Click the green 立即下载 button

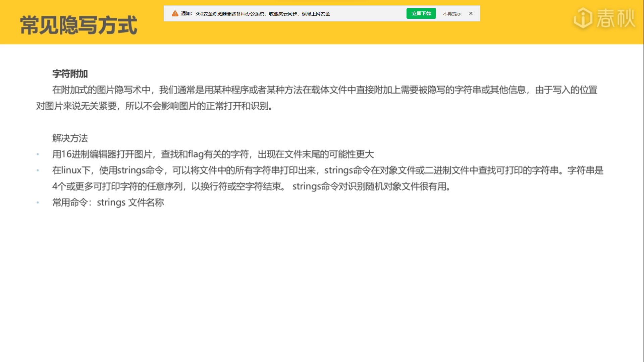pyautogui.click(x=421, y=14)
